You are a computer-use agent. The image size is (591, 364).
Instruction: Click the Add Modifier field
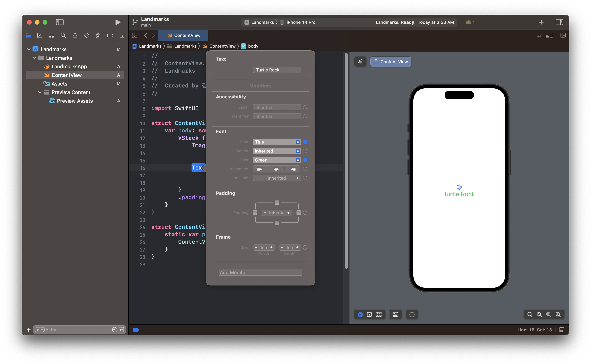[260, 272]
